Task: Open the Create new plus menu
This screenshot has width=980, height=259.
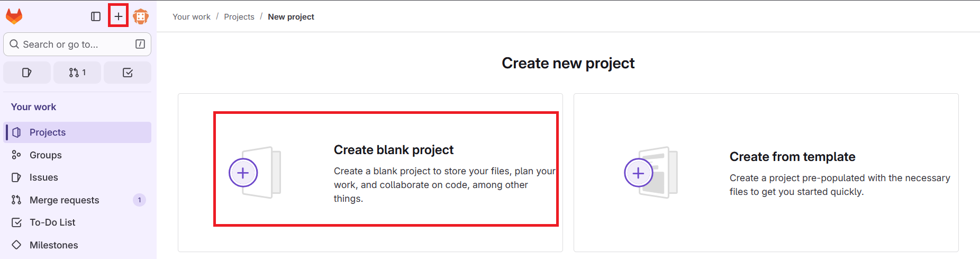Action: 119,16
